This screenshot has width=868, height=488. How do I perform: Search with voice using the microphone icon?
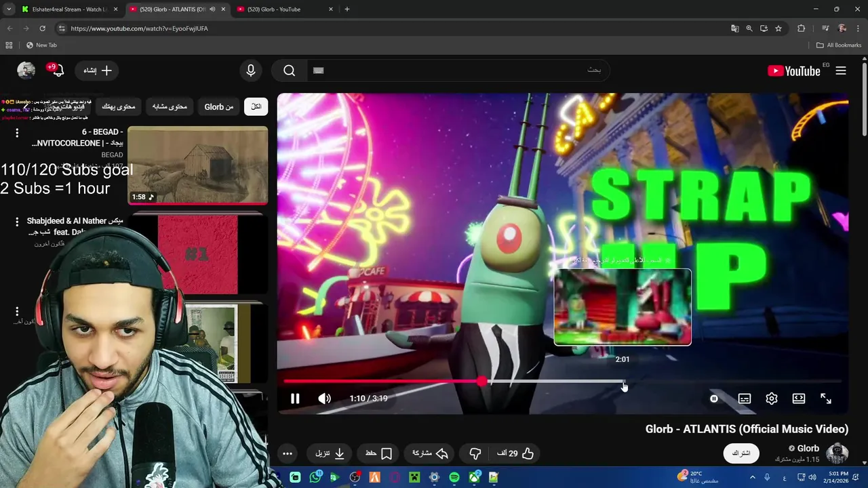(x=251, y=70)
